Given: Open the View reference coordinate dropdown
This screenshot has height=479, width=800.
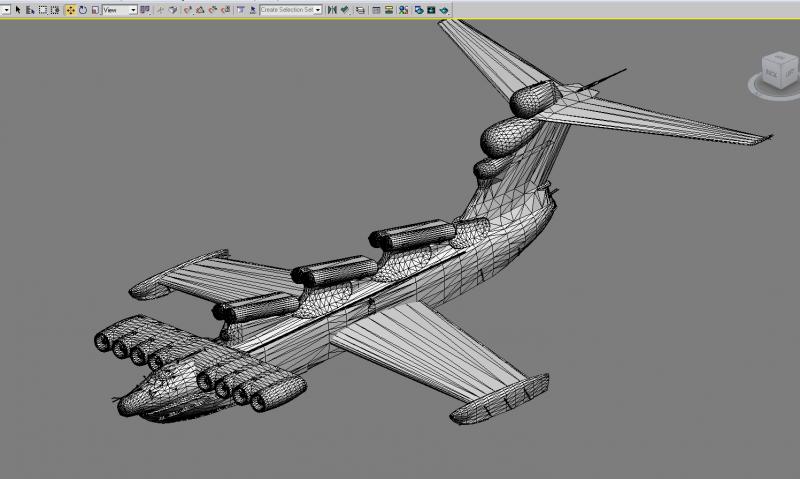Looking at the screenshot, I should [x=120, y=10].
